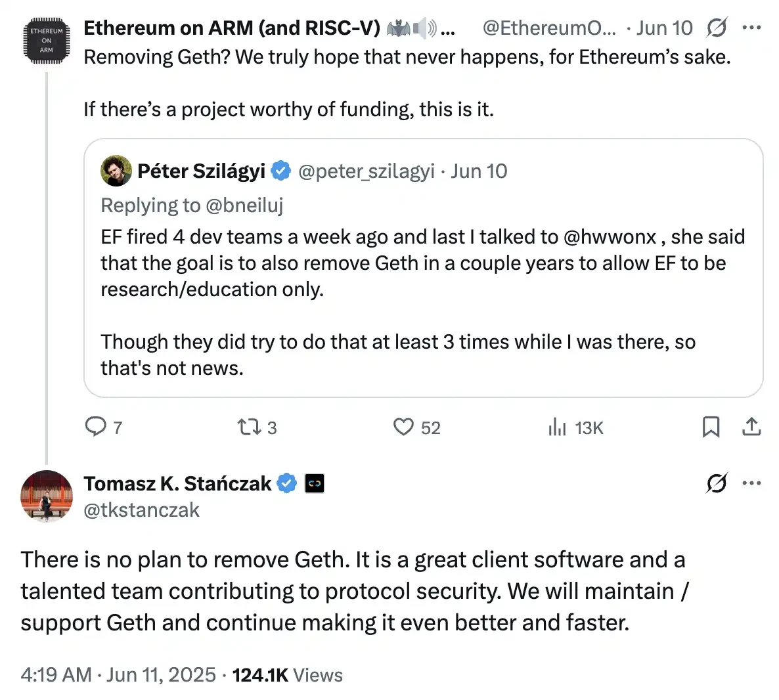Screen dimensions: 779x700
Task: Click the @bneiluj reply mention
Action: click(x=244, y=206)
